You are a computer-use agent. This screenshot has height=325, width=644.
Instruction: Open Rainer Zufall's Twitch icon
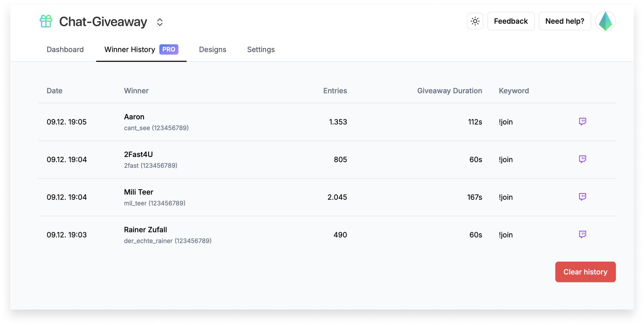point(583,234)
